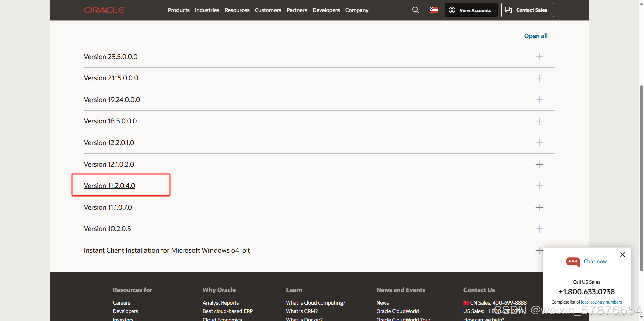This screenshot has width=644, height=321.
Task: Open the search magnifier icon
Action: coord(415,10)
